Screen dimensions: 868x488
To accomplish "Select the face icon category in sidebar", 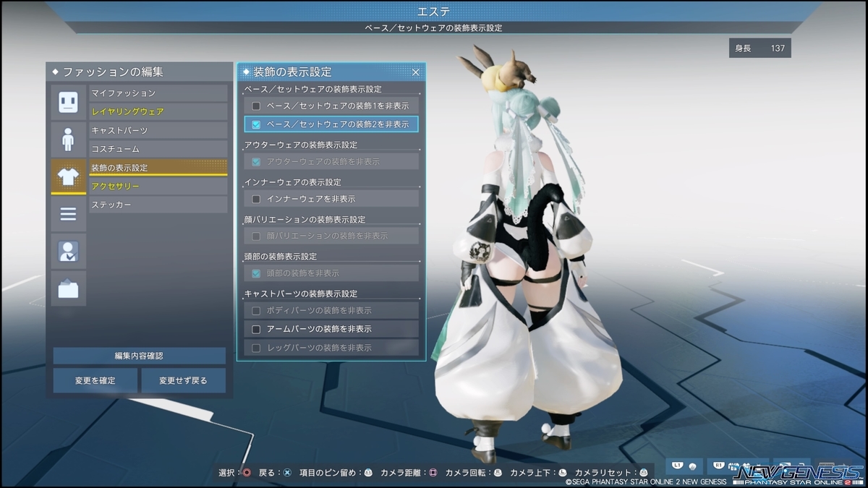I will (x=68, y=101).
